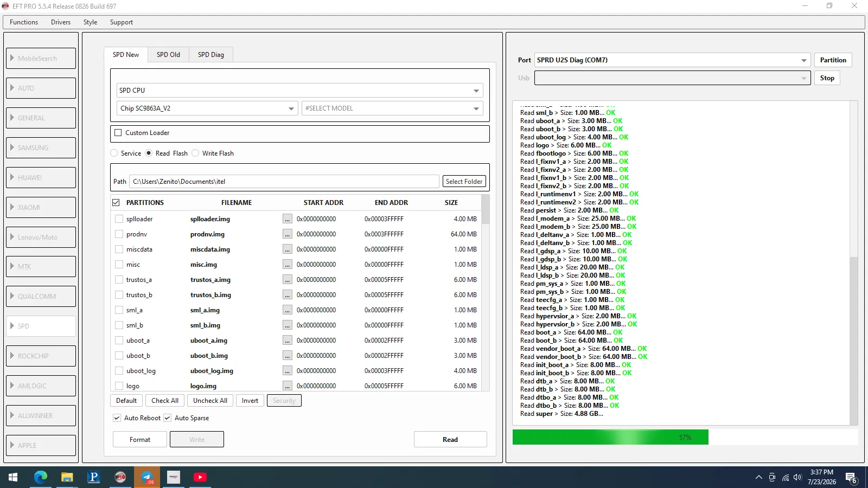Viewport: 868px width, 488px height.
Task: Open the Support menu
Action: point(122,22)
